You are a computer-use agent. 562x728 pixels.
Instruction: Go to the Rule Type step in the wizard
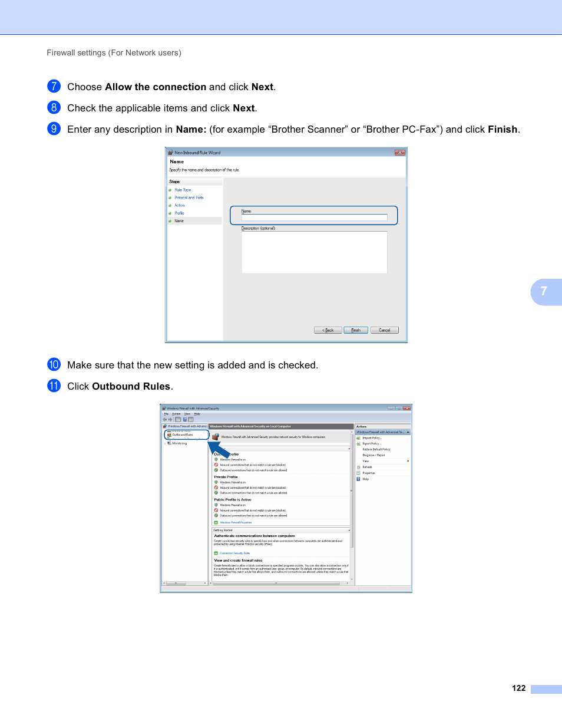[183, 190]
